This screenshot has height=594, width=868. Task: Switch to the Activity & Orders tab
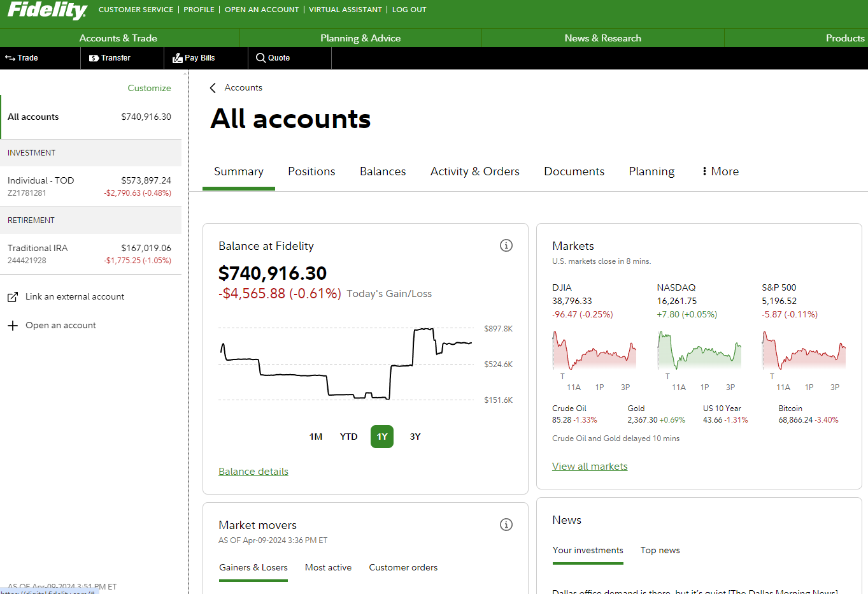click(x=474, y=171)
